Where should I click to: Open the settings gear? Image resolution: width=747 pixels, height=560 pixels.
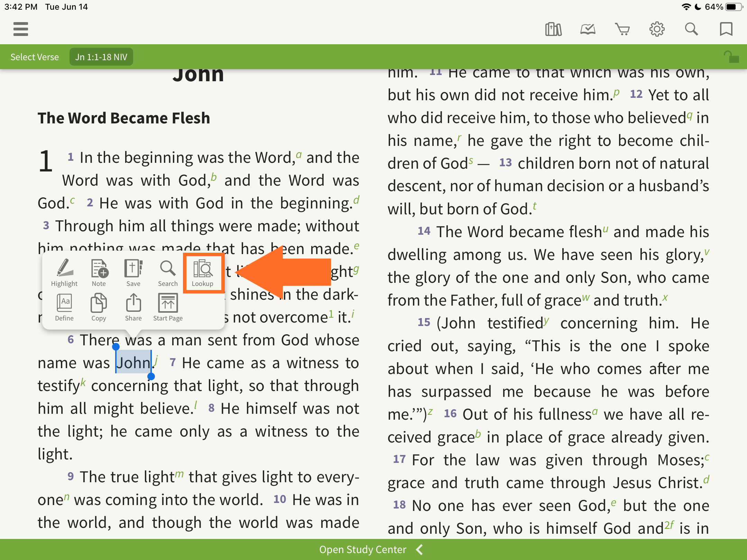(x=657, y=29)
